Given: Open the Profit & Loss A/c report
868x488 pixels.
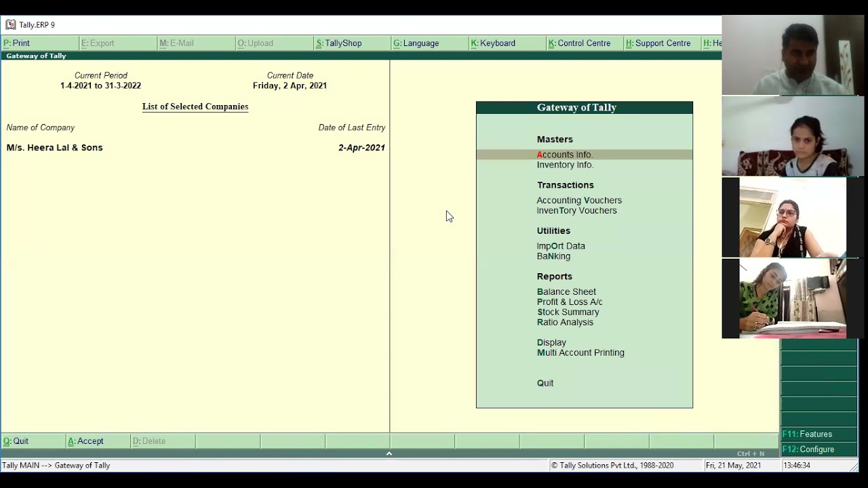Looking at the screenshot, I should coord(570,302).
